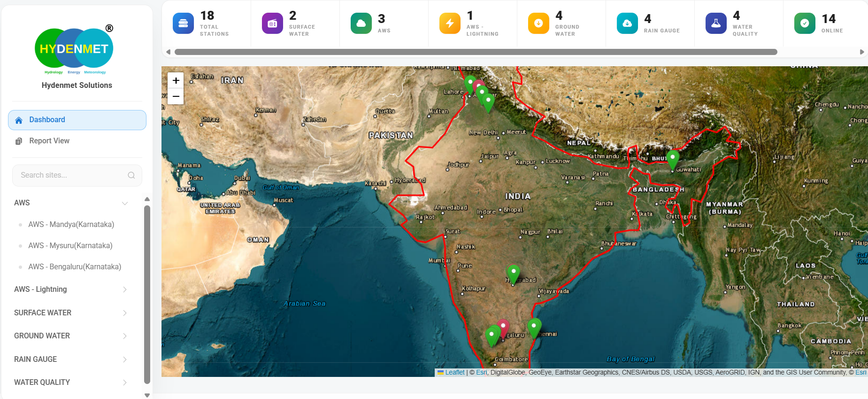Click the Hydenmet Solutions title
Viewport: 868px width, 399px height.
point(77,85)
